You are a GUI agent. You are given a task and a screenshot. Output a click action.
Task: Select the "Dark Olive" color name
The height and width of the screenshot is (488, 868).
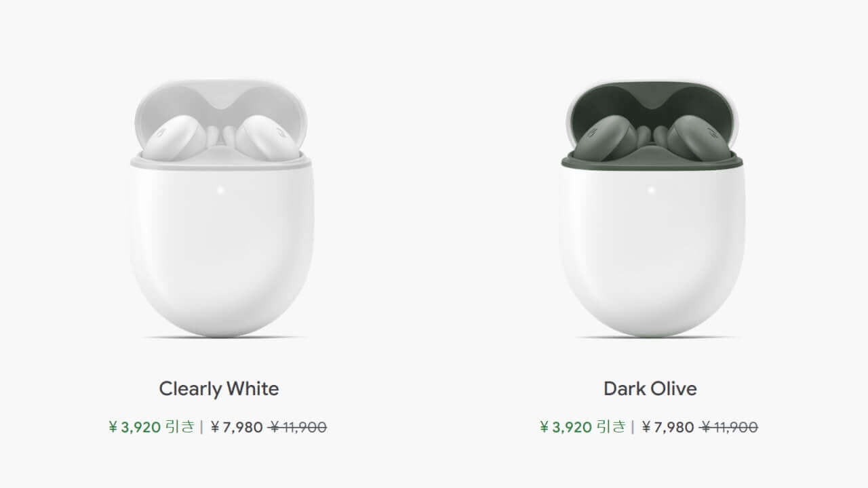(650, 388)
